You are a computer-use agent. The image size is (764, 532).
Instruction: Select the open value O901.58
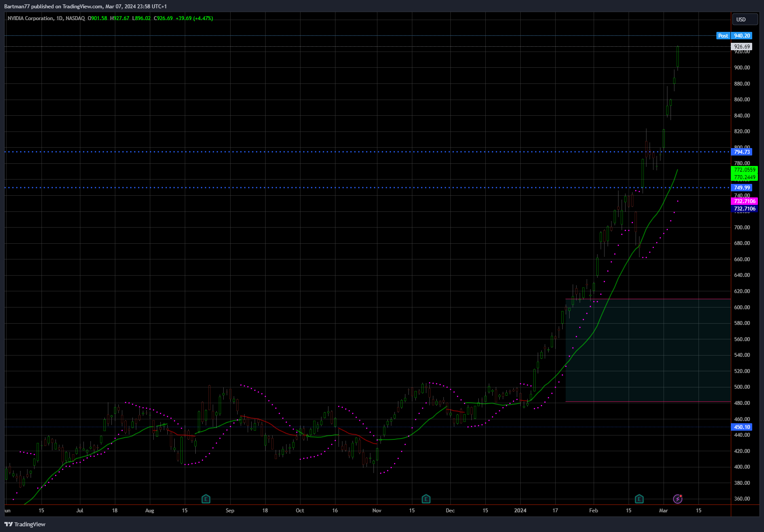(97, 18)
